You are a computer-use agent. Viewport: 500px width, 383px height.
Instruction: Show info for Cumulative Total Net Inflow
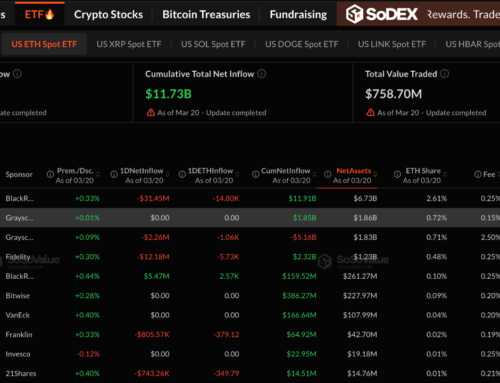tap(262, 74)
